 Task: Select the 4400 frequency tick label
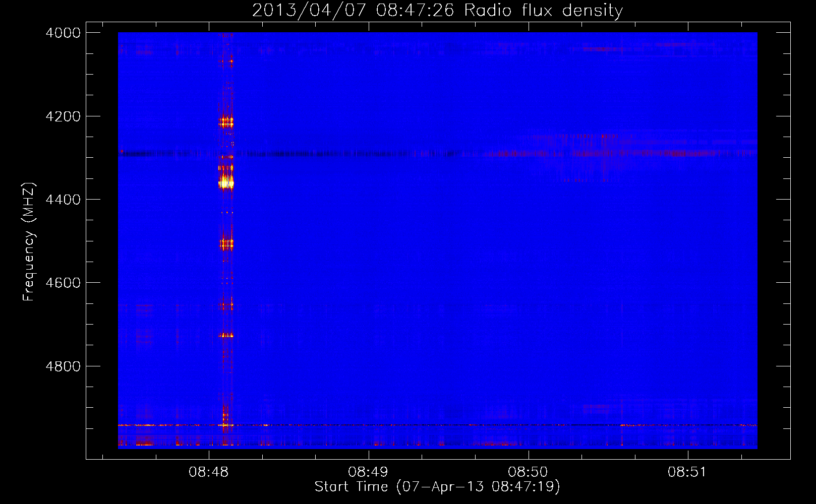point(63,200)
